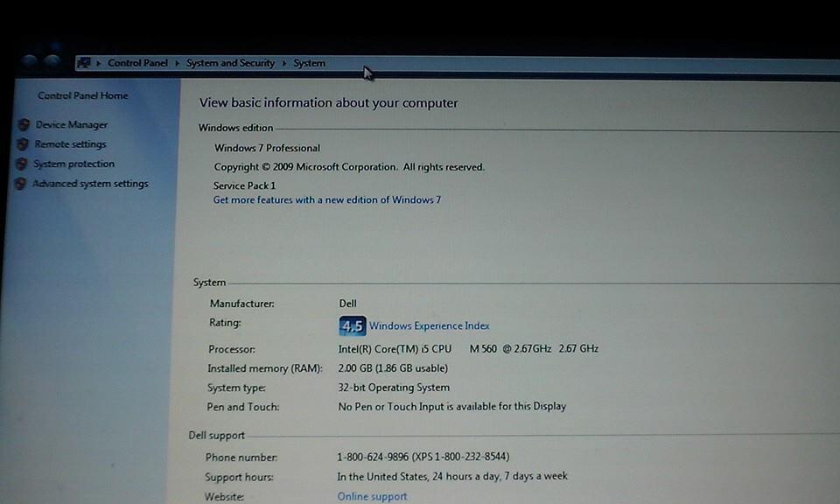Click the Dell support phone number
Image resolution: width=840 pixels, height=504 pixels.
tap(423, 457)
